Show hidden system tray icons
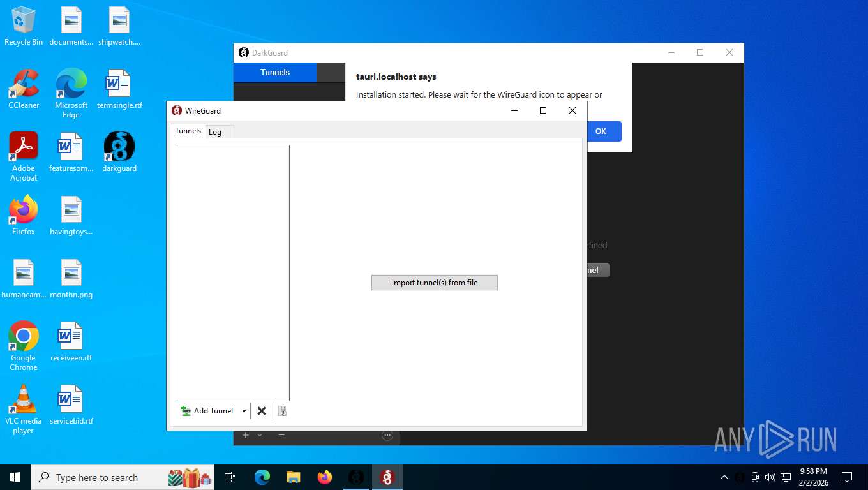 724,477
